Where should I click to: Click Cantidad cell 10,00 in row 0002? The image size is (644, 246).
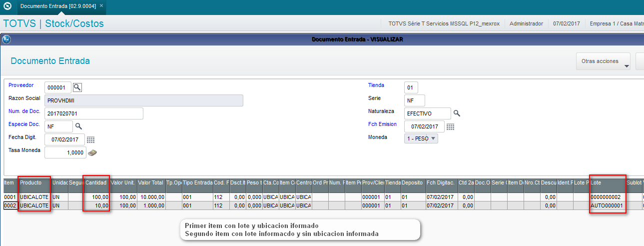96,205
